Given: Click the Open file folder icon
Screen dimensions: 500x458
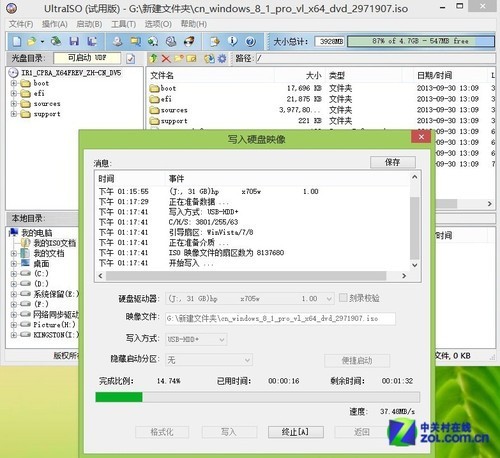Looking at the screenshot, I should point(32,41).
